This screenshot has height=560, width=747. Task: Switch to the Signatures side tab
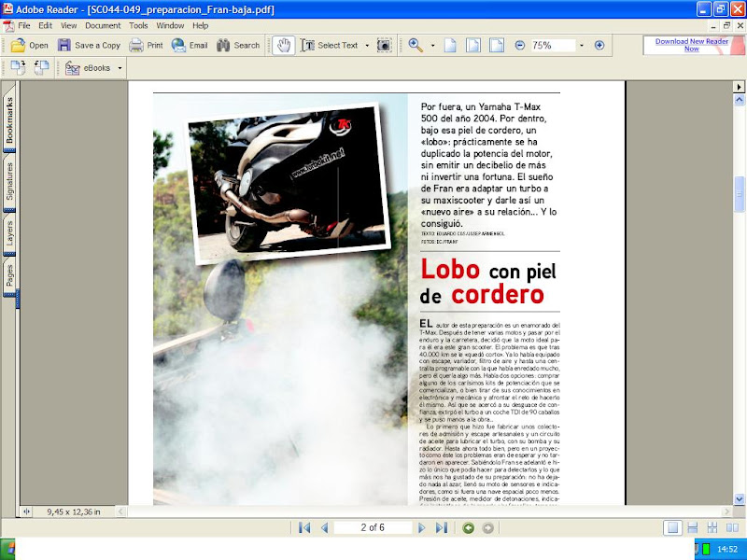9,181
